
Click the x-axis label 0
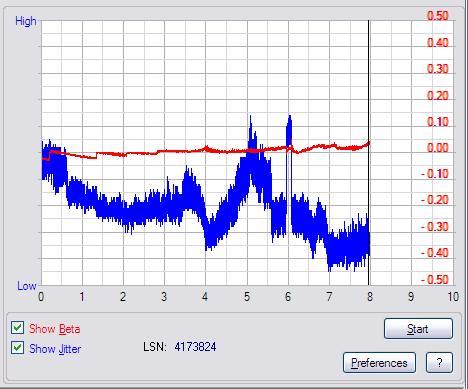coord(41,296)
